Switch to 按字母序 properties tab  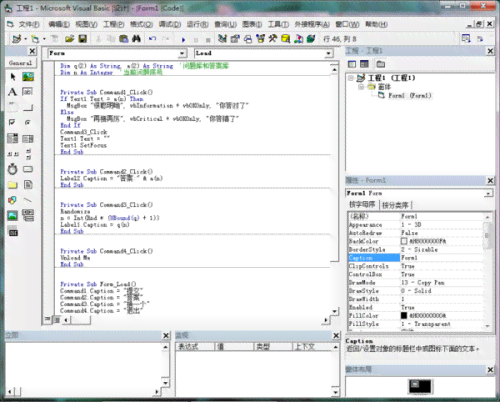[362, 205]
